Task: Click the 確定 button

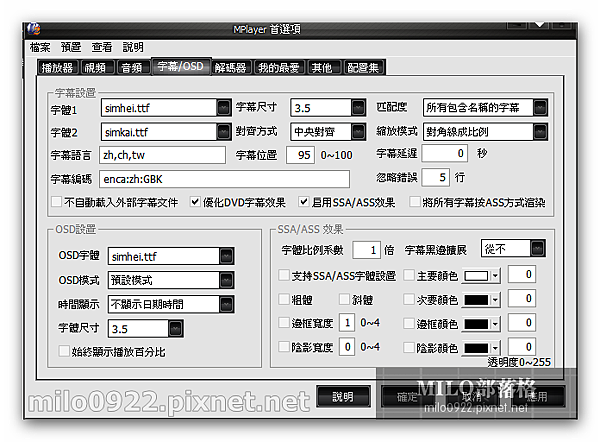Action: tap(407, 397)
